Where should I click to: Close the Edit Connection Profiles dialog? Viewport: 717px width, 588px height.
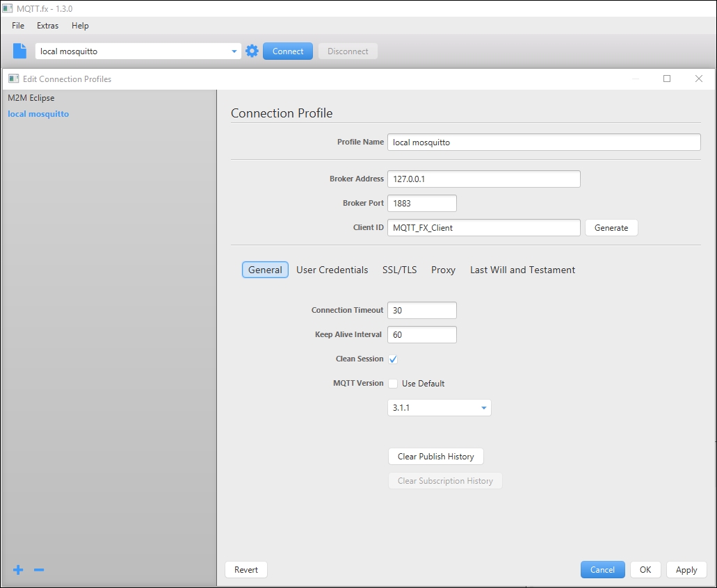(699, 79)
